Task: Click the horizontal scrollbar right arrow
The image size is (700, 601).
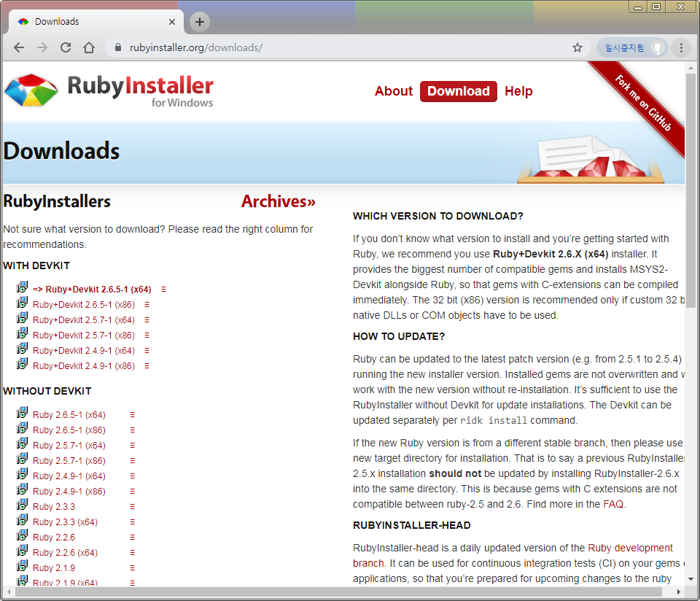Action: coord(679,592)
